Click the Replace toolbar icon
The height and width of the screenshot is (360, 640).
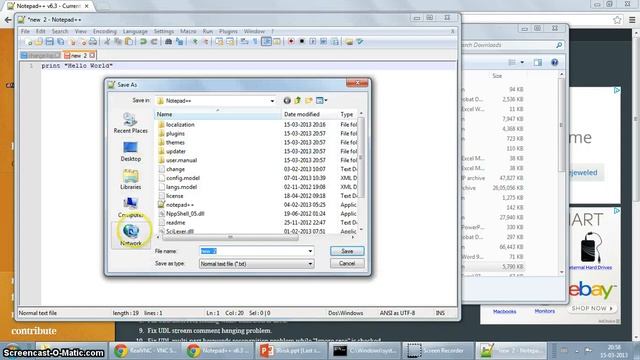coord(179,42)
